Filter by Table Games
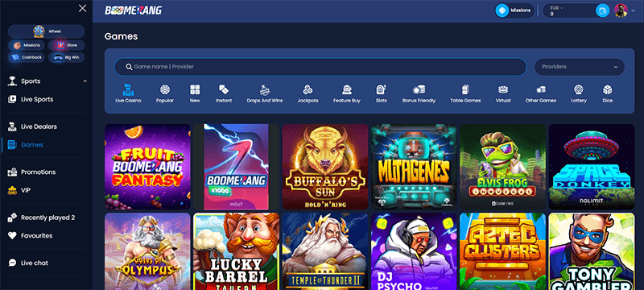 [465, 93]
